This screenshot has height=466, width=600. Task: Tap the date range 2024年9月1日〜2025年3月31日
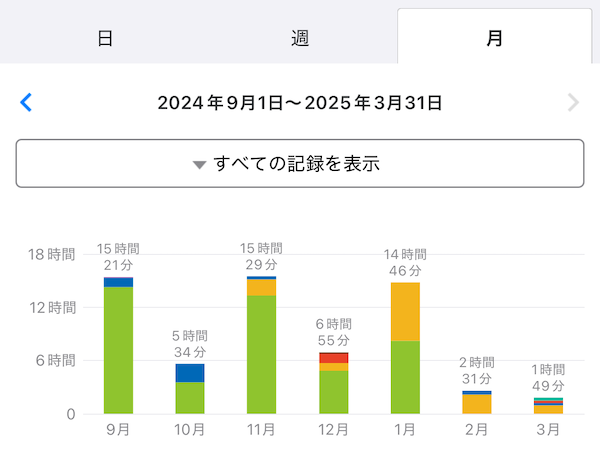[300, 102]
